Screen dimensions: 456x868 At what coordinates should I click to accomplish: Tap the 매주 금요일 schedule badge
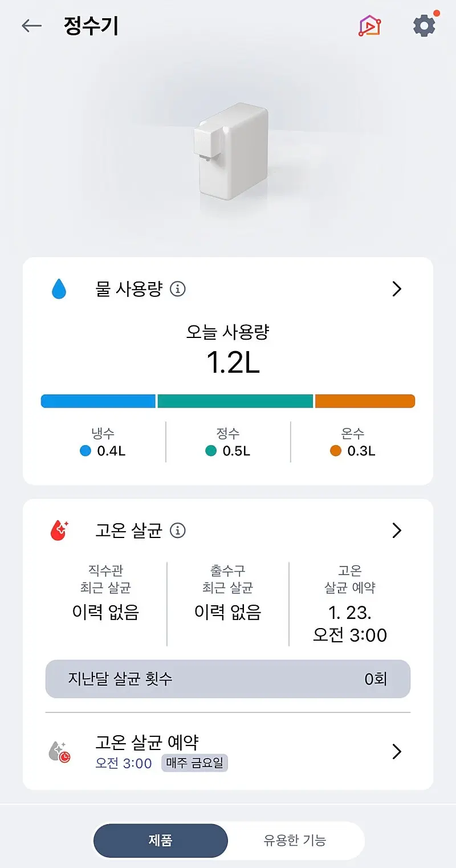pyautogui.click(x=194, y=763)
